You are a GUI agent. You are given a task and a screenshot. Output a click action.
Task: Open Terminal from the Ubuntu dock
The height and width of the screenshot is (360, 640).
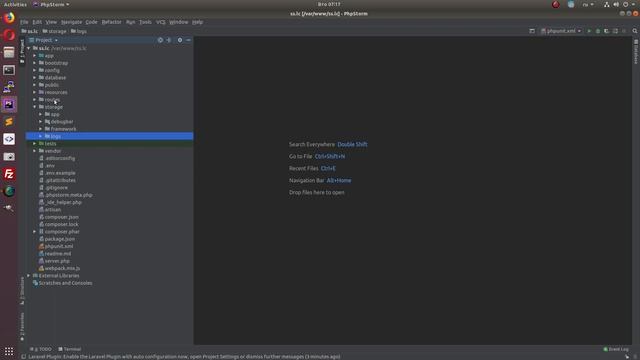[9, 70]
